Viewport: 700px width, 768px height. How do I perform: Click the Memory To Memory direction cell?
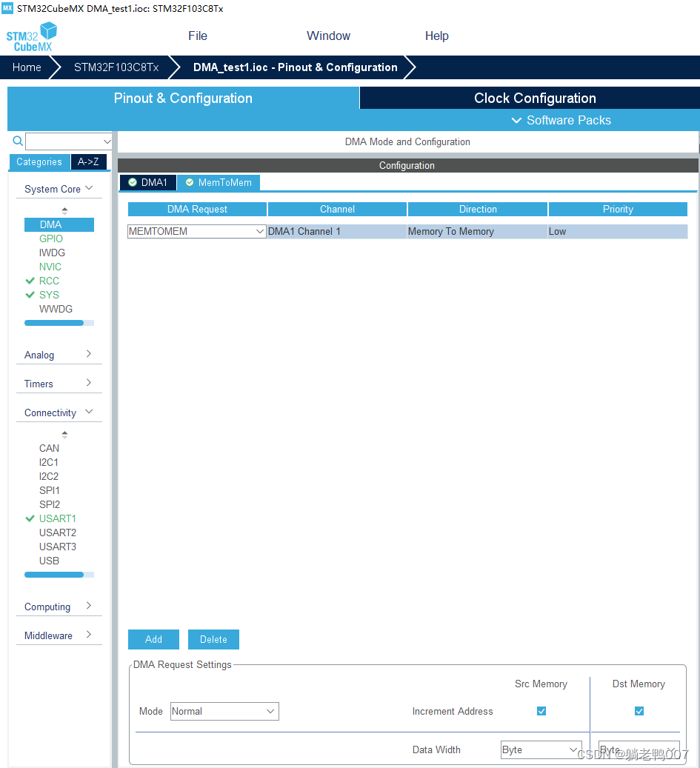[x=477, y=231]
